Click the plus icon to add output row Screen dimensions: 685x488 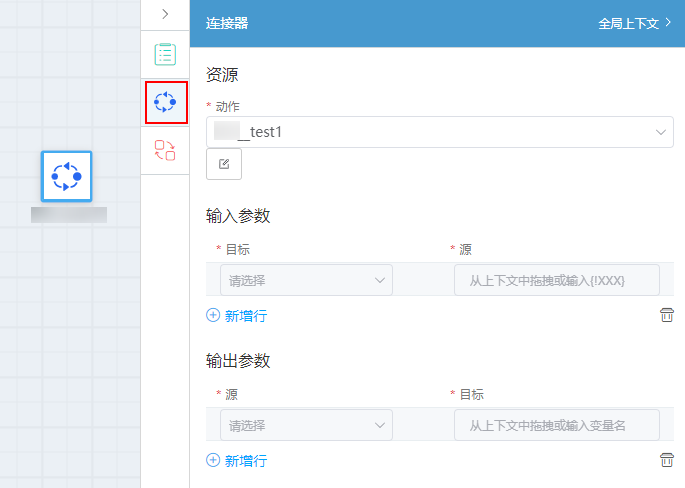pos(213,460)
